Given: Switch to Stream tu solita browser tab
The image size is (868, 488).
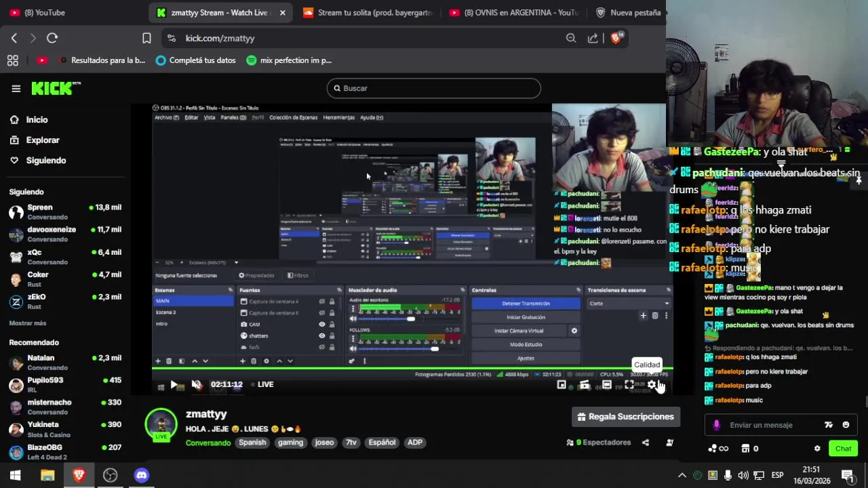Looking at the screenshot, I should (x=366, y=12).
